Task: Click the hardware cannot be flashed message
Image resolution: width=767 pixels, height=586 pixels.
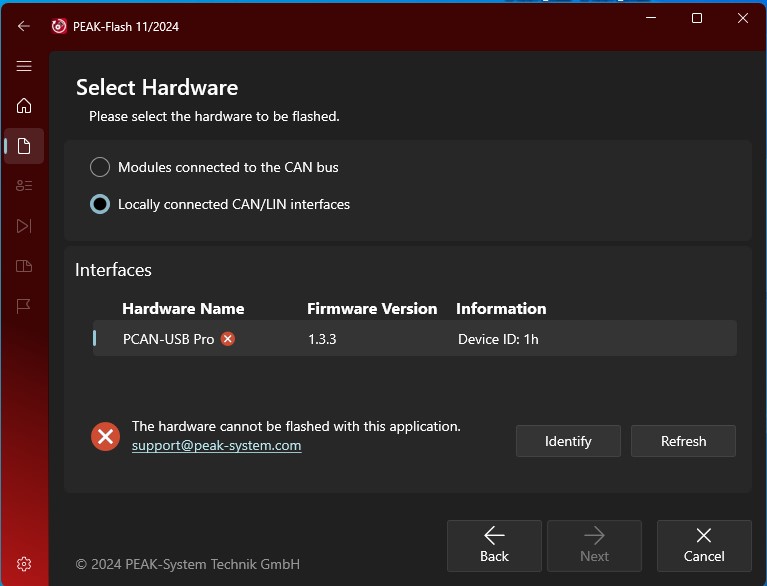Action: [296, 427]
